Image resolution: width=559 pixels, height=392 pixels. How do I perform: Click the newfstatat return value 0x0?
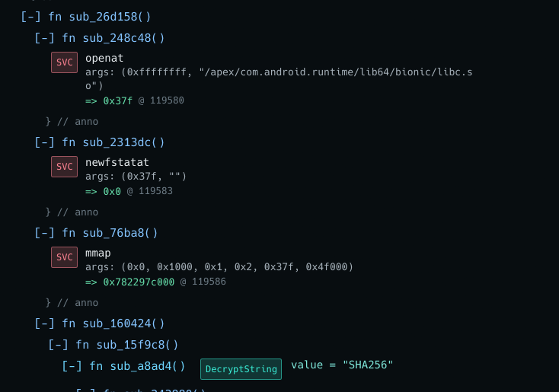112,191
